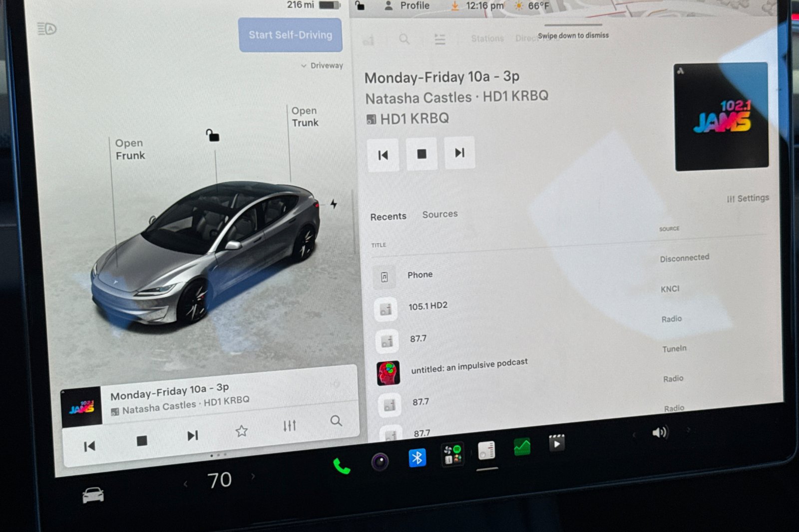The image size is (799, 532).
Task: Decrease temperature with left arrow beside 70
Action: (185, 484)
